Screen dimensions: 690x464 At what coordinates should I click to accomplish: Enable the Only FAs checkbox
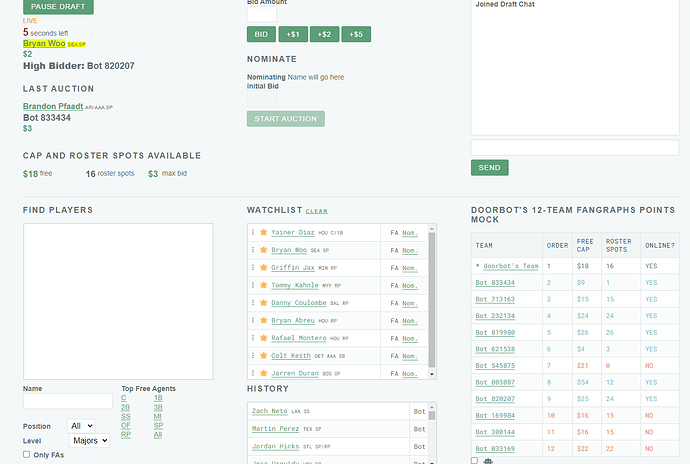(26, 454)
